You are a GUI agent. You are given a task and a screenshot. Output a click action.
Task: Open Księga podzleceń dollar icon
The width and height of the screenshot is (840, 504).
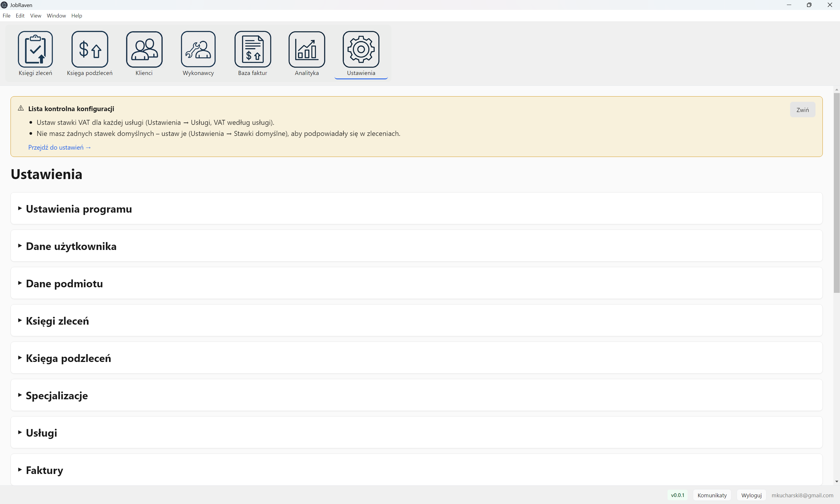(90, 49)
